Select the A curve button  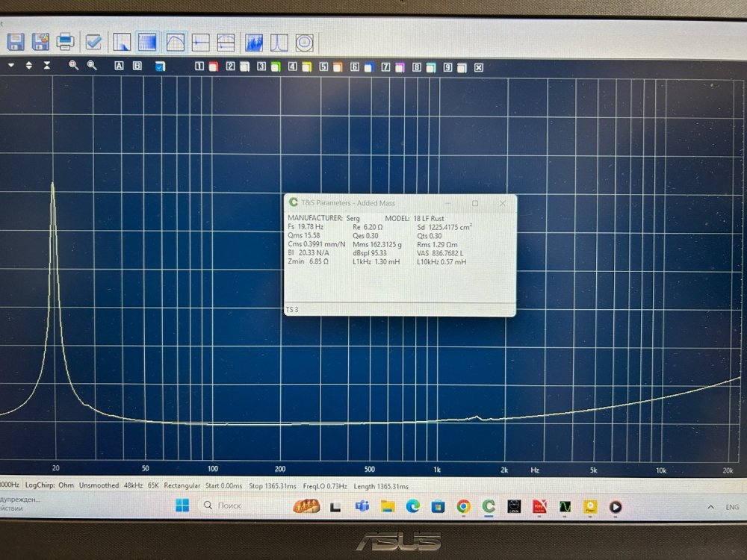pos(119,66)
